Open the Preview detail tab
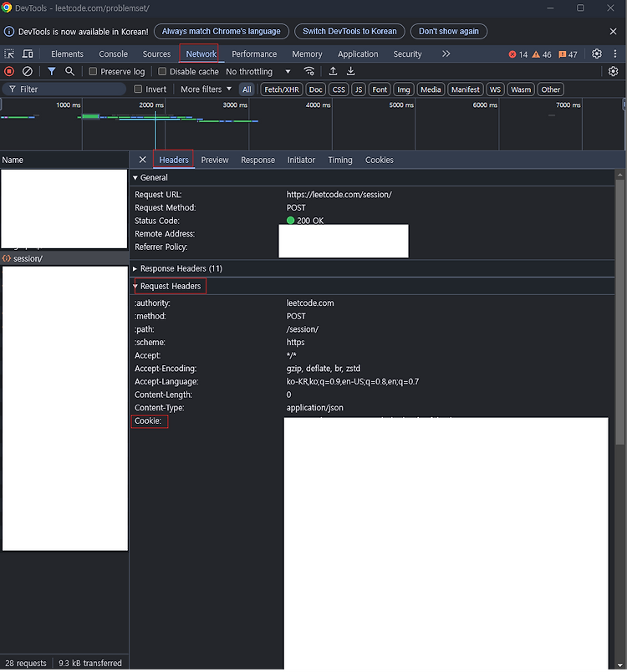Viewport: 627px width, 672px height. click(x=215, y=160)
